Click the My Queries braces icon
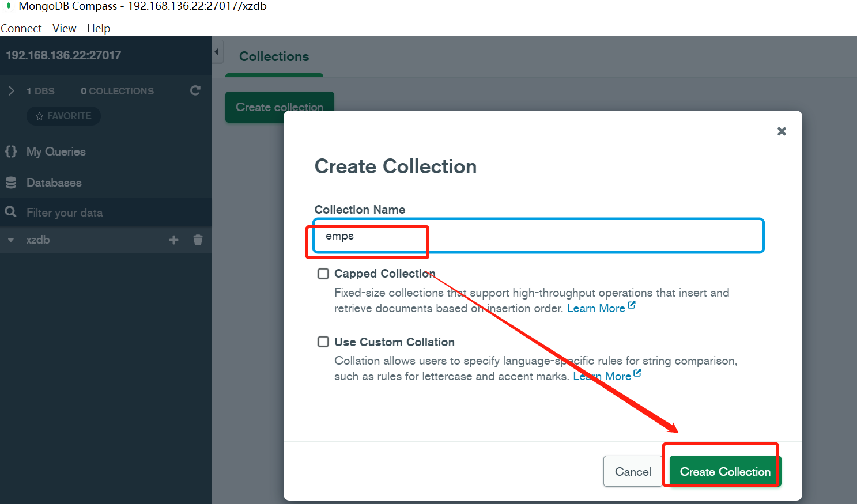 (11, 151)
